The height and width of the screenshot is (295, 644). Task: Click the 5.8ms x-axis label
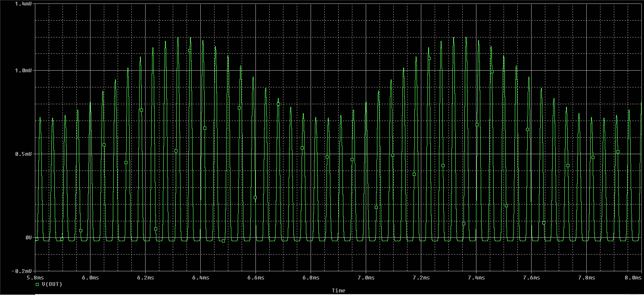pos(36,278)
